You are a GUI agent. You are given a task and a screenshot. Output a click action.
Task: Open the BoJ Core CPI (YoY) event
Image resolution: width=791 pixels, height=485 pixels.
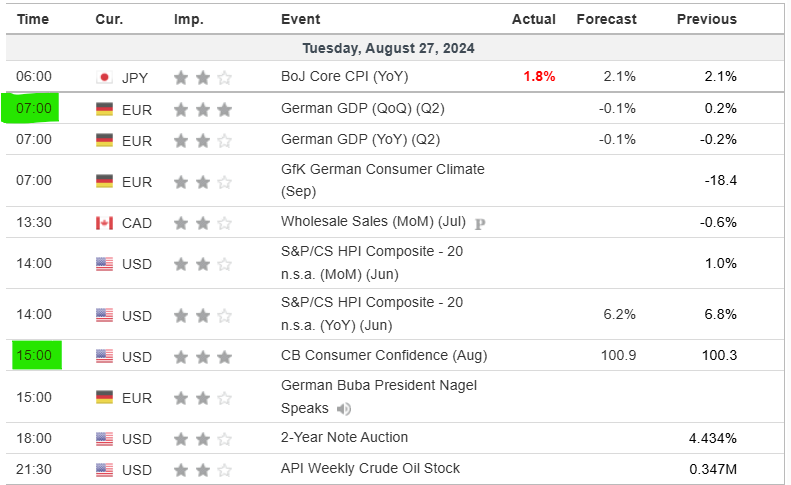pyautogui.click(x=345, y=76)
